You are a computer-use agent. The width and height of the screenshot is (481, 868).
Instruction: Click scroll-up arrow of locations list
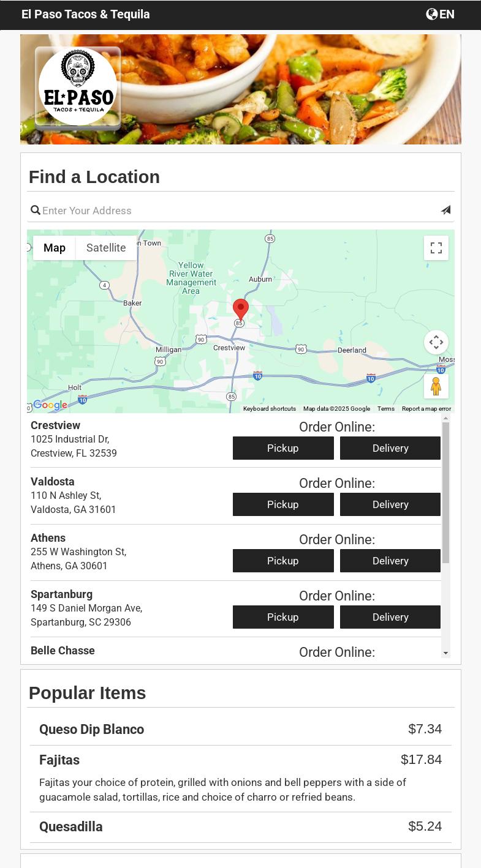pos(446,418)
